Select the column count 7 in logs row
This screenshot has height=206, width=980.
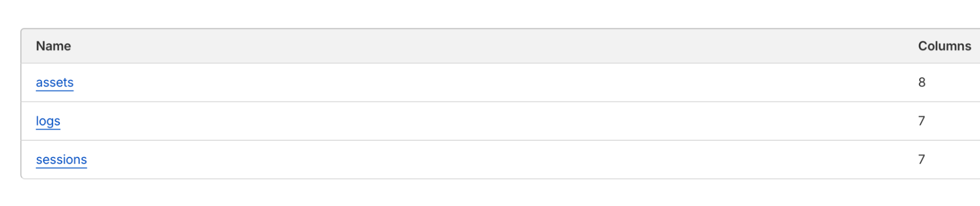(x=921, y=121)
